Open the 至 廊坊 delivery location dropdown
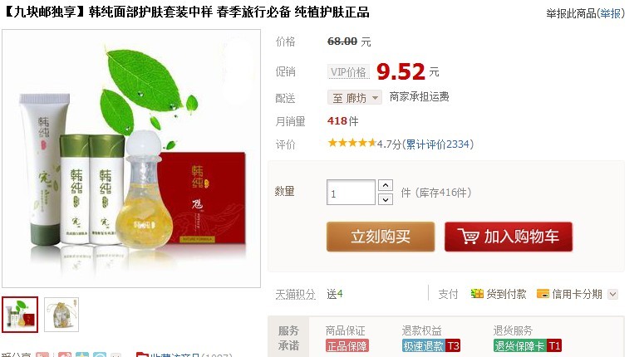Viewport: 644px width, 357px height. coord(355,98)
